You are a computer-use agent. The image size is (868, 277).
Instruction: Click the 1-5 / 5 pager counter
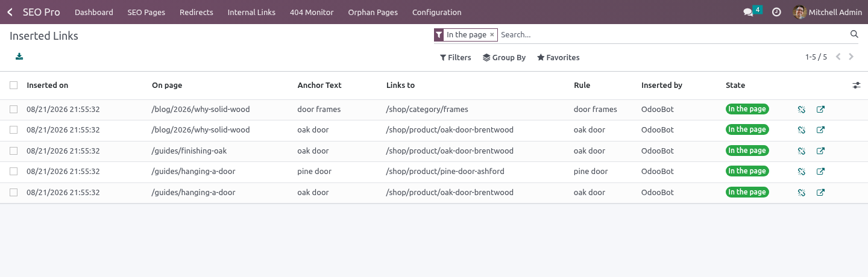pos(816,57)
